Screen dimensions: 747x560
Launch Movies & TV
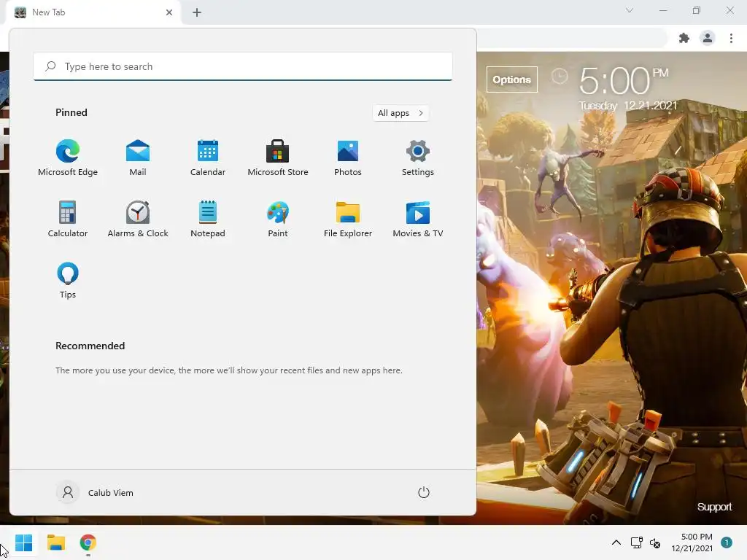point(418,219)
